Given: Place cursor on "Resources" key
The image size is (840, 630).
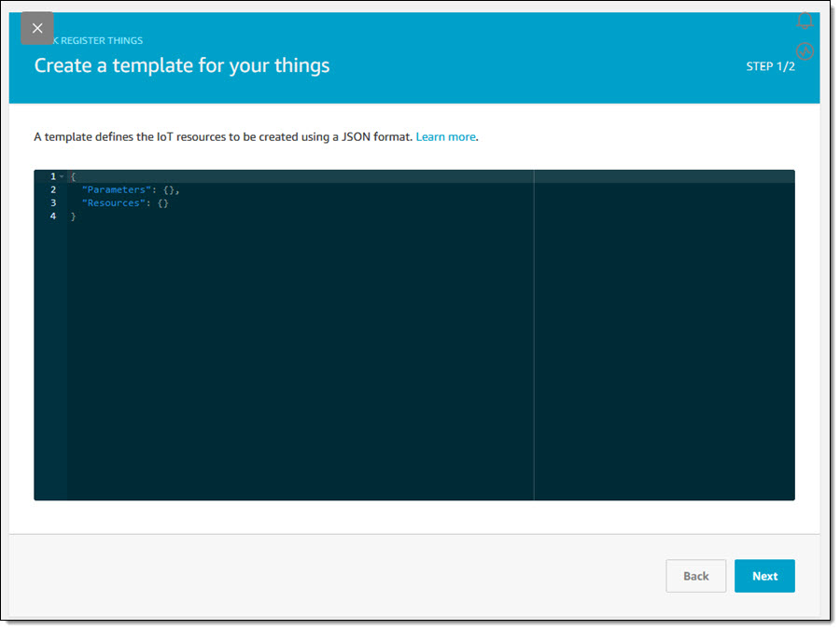Looking at the screenshot, I should point(112,203).
